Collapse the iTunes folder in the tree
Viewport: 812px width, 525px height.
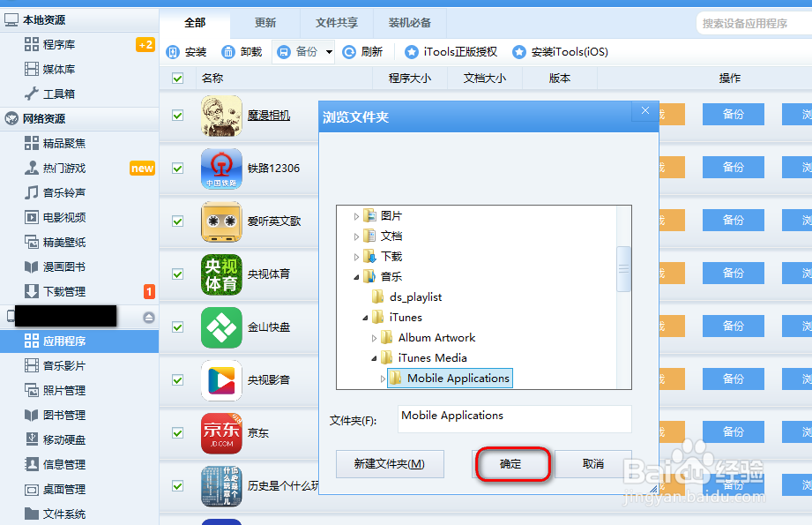[x=363, y=318]
